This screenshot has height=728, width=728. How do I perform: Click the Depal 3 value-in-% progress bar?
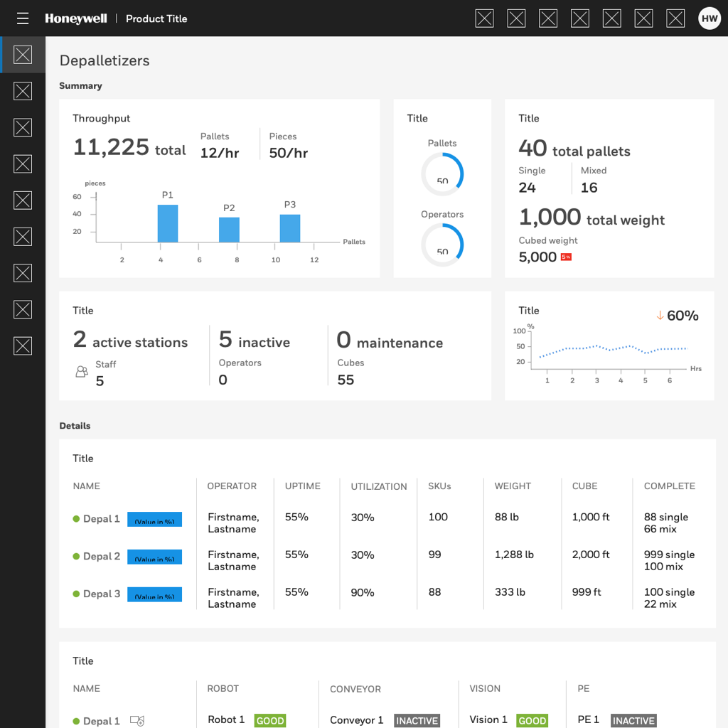(154, 594)
